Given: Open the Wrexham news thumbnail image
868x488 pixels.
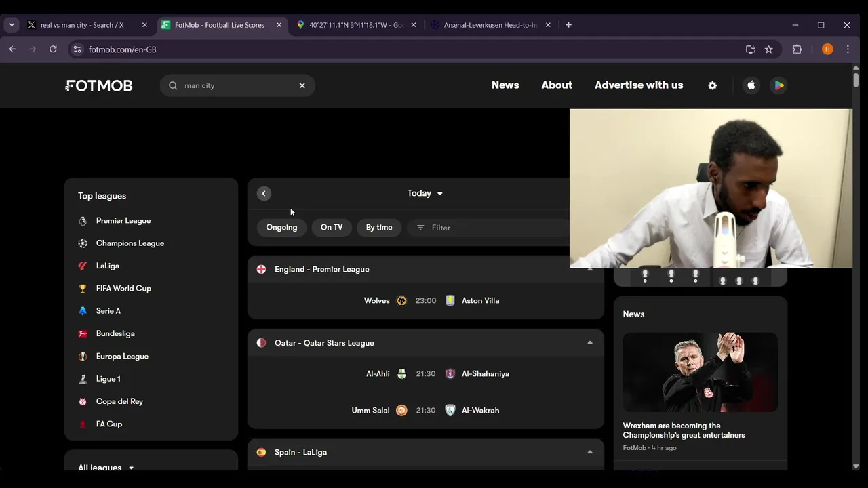Looking at the screenshot, I should click(701, 372).
